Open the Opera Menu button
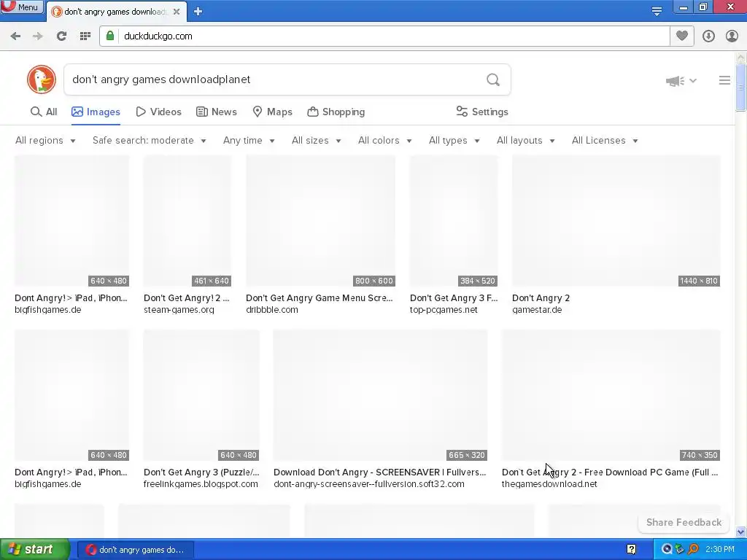This screenshot has height=560, width=747. (22, 7)
